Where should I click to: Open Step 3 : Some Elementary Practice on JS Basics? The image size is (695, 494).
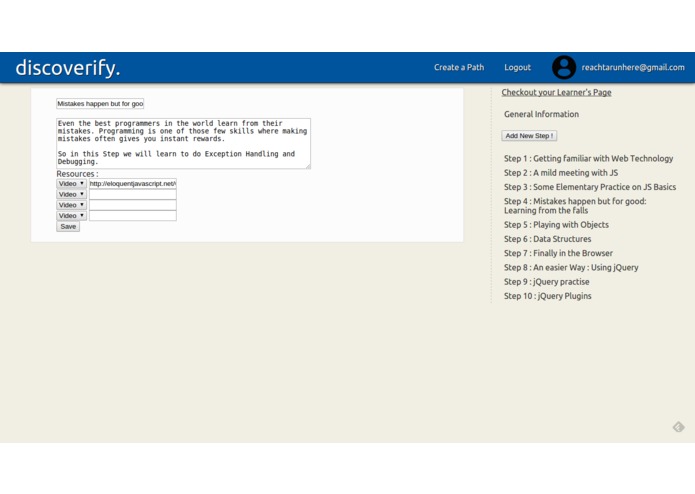[590, 187]
